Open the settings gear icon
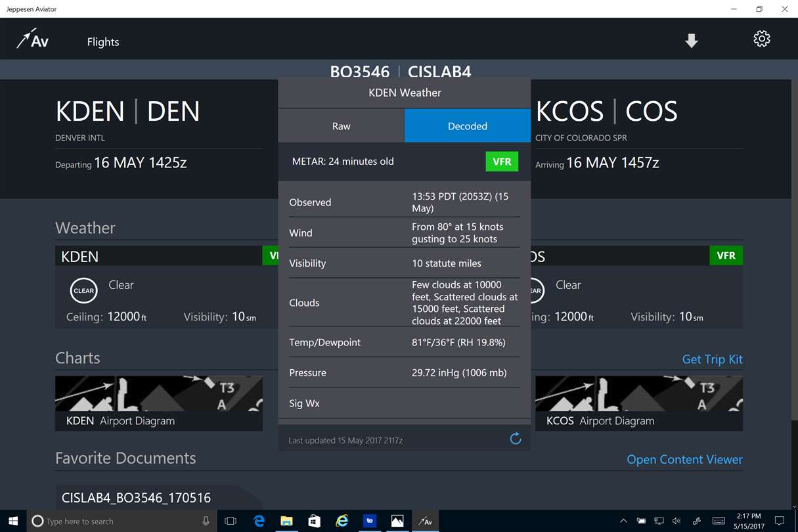 tap(762, 39)
